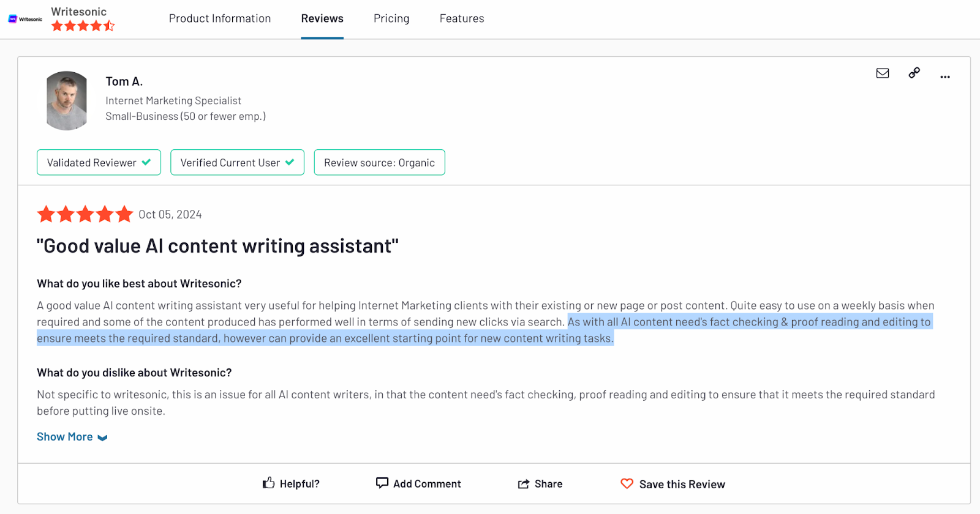Click the Writesonic product name
The height and width of the screenshot is (514, 980).
coord(79,12)
